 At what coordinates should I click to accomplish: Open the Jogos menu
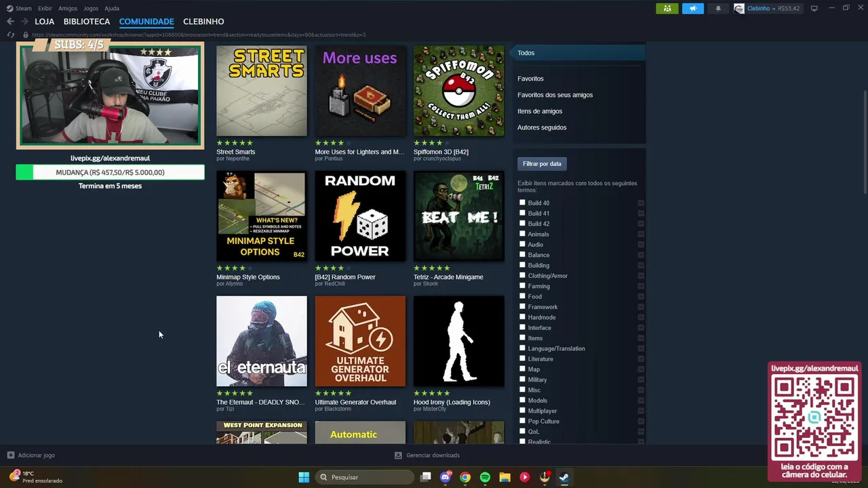[91, 9]
